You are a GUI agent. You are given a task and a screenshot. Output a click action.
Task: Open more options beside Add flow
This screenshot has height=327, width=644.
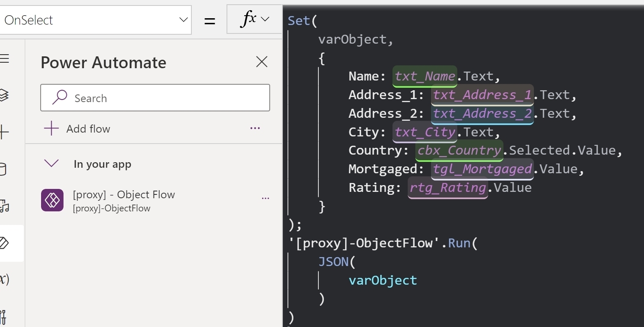[x=255, y=128]
